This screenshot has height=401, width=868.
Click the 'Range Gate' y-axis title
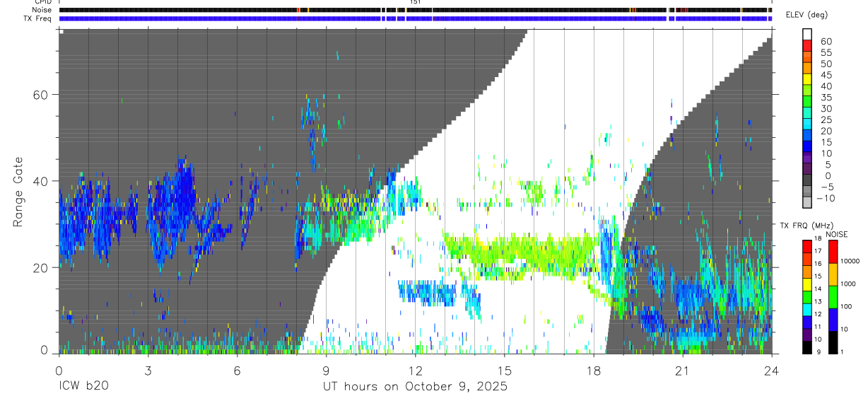tap(19, 192)
